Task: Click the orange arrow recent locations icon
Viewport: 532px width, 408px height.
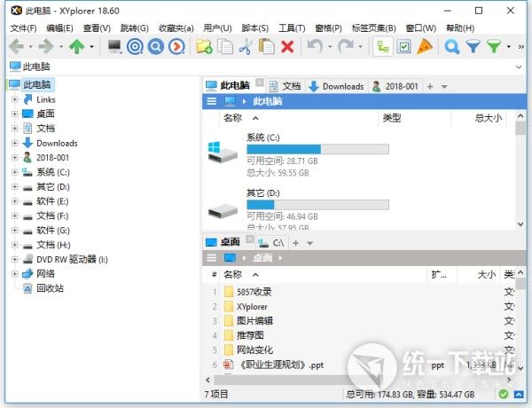Action: 176,46
